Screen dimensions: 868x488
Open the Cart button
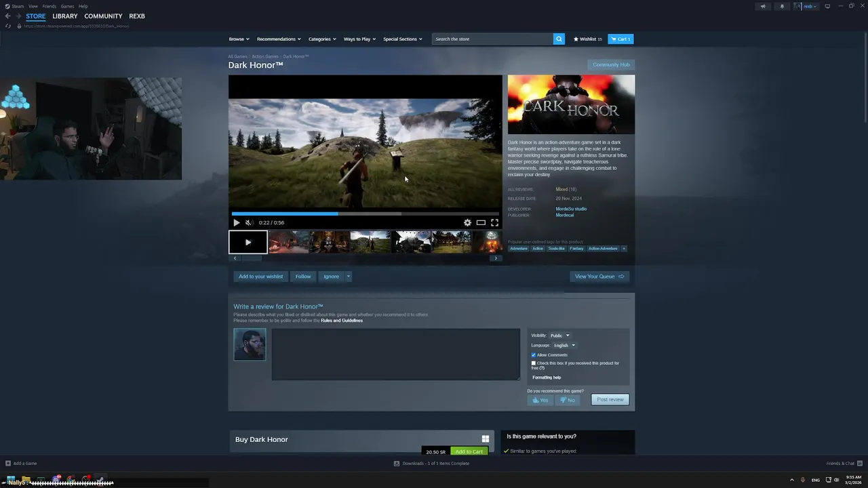tap(620, 39)
